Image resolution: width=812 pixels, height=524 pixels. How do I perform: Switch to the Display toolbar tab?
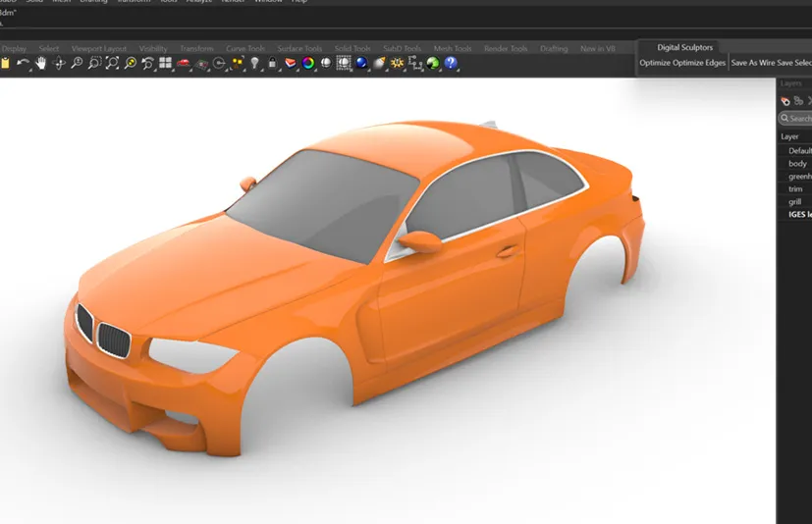pos(14,48)
